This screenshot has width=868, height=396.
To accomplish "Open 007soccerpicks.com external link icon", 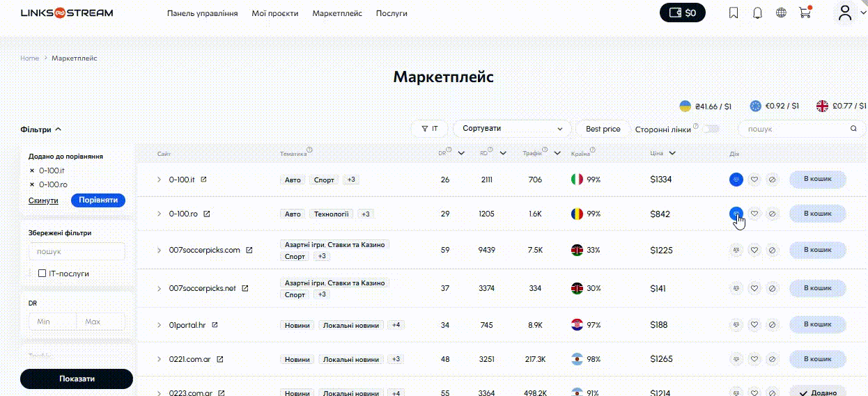I will click(x=249, y=250).
